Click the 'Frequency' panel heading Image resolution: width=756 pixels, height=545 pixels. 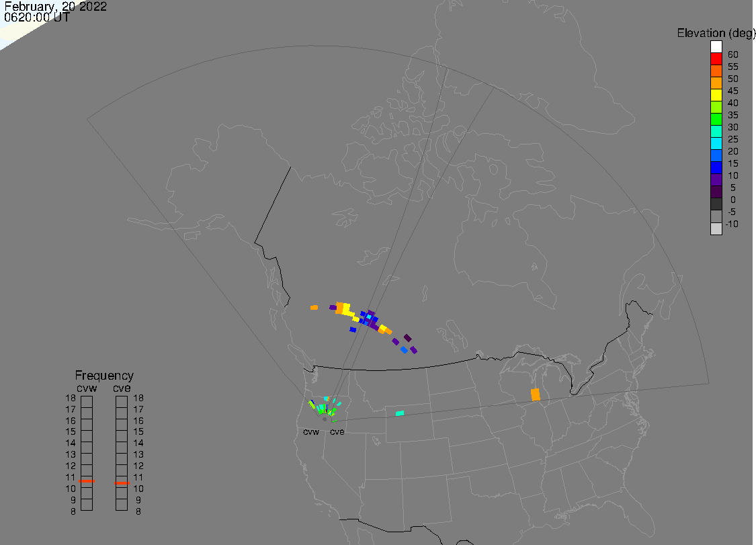pos(104,375)
